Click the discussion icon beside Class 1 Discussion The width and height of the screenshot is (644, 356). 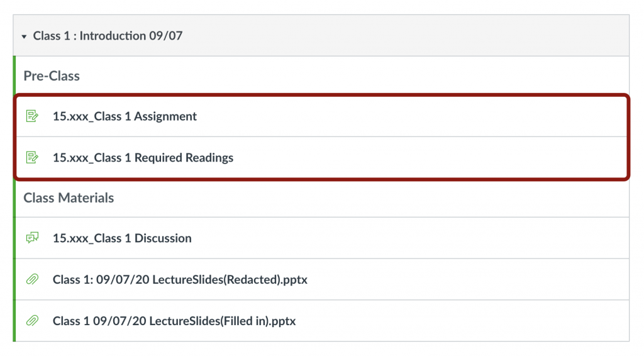coord(32,238)
